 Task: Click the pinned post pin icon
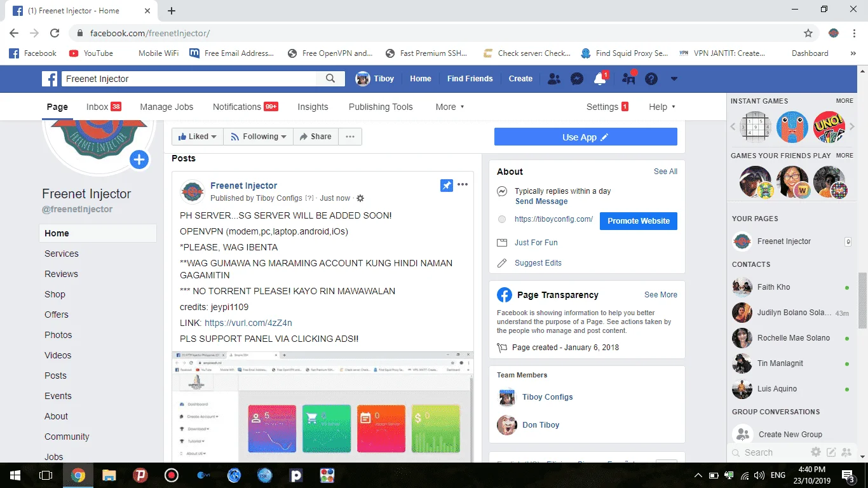[447, 185]
